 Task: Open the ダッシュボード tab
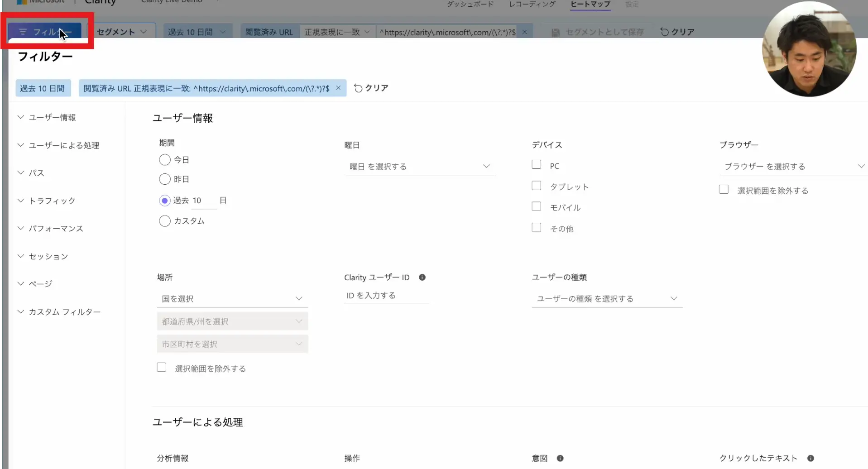pyautogui.click(x=470, y=5)
